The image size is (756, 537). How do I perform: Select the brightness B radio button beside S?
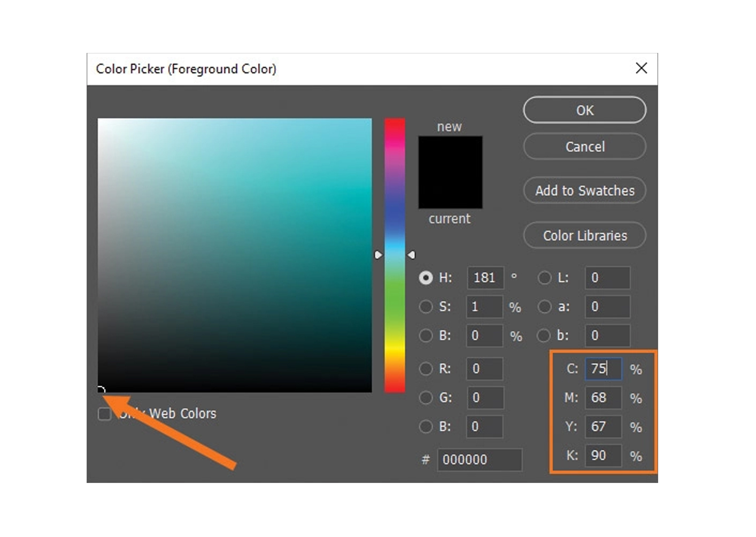coord(426,335)
